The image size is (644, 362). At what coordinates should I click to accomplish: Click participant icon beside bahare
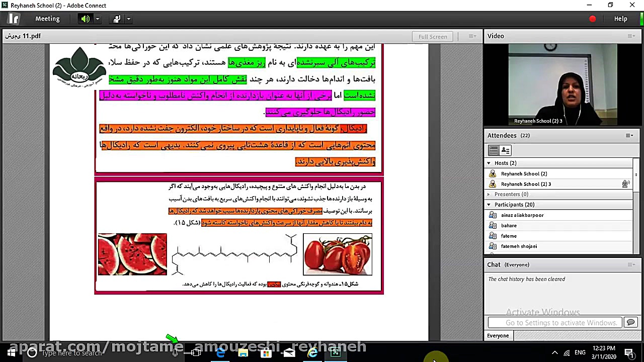[x=493, y=226]
